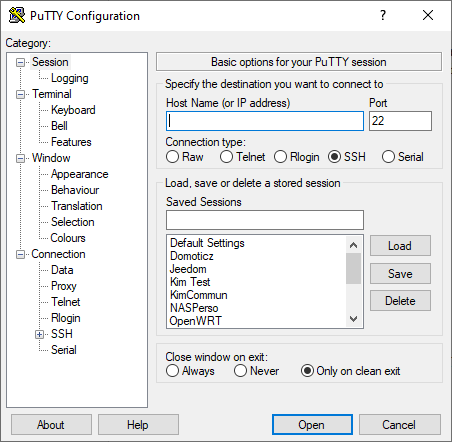Go to the Translation settings

[x=77, y=206]
